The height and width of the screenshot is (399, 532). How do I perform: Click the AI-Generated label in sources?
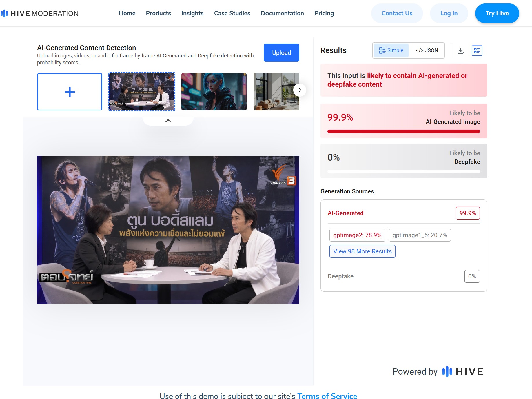[345, 213]
